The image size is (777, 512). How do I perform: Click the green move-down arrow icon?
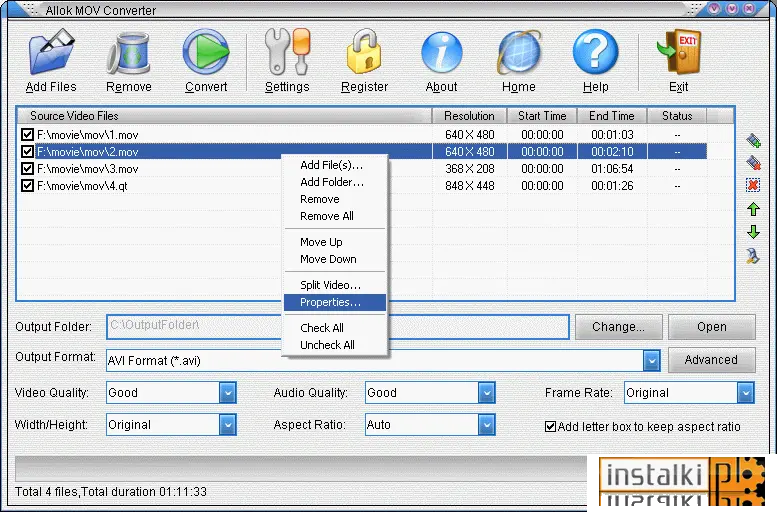(x=753, y=231)
